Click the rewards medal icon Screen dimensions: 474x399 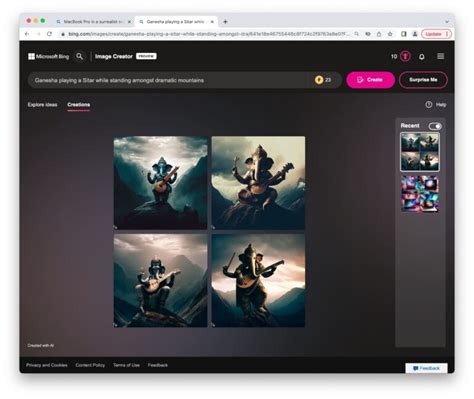point(405,56)
